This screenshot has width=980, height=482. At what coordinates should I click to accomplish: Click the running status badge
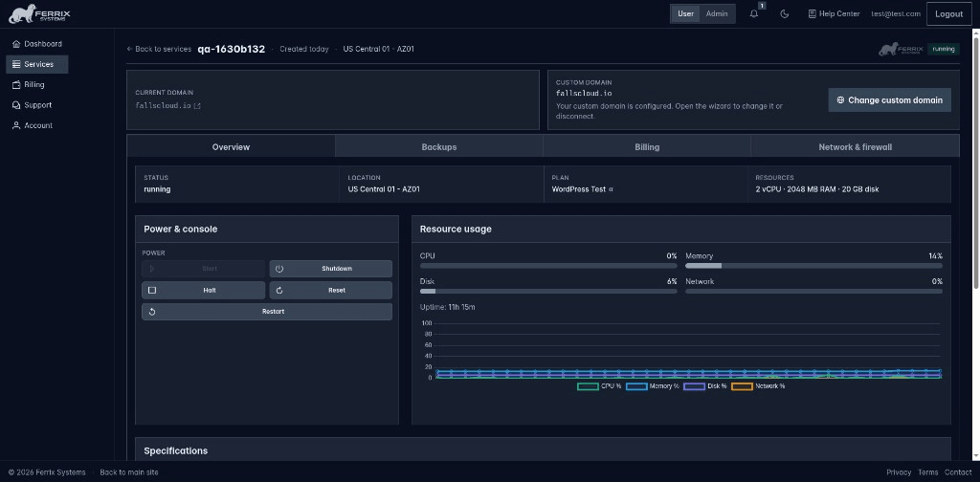[x=943, y=49]
